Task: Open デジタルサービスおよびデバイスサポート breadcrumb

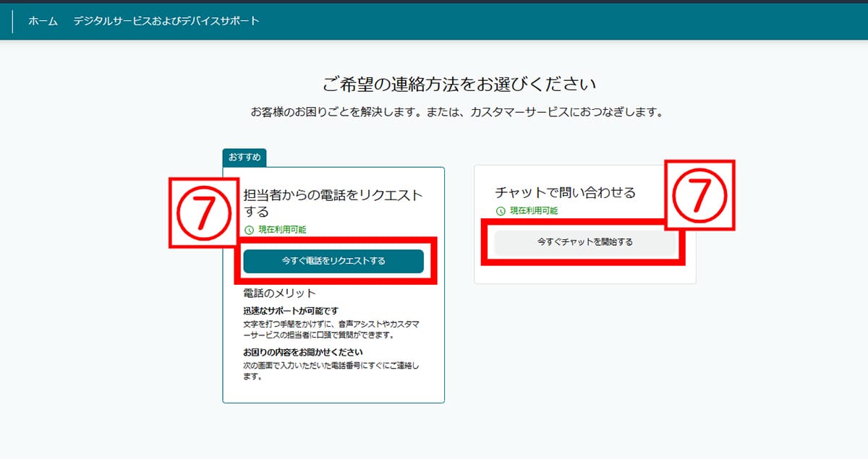Action: 166,21
